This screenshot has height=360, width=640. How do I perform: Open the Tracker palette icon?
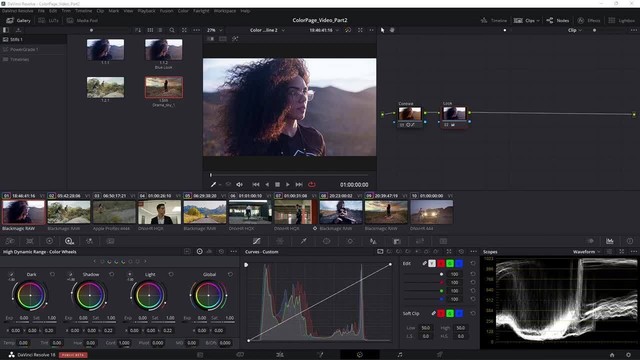[350, 241]
